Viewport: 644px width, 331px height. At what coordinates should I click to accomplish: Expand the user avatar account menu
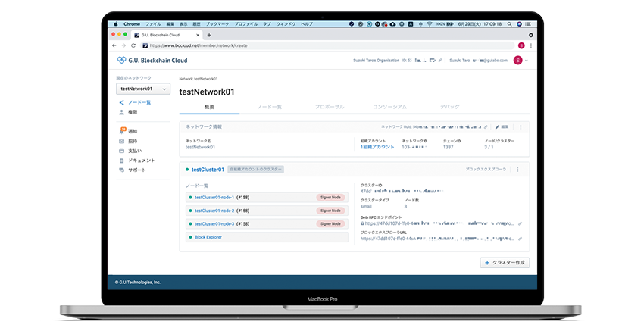pos(520,60)
